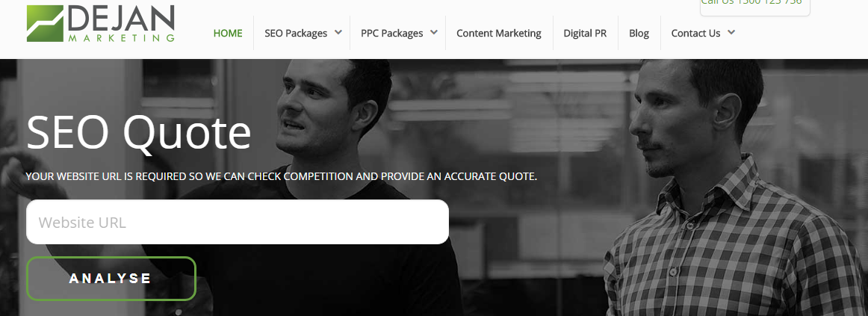868x316 pixels.
Task: Click the website URL requirement notice text
Action: coord(281,177)
